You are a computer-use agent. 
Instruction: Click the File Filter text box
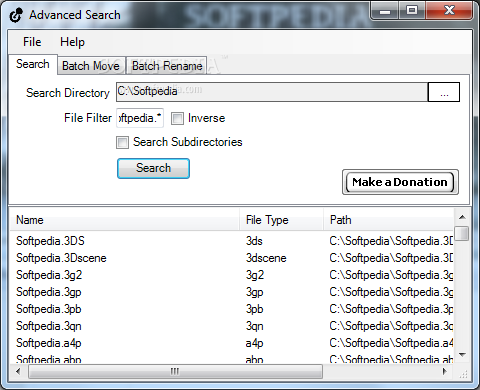tap(140, 118)
